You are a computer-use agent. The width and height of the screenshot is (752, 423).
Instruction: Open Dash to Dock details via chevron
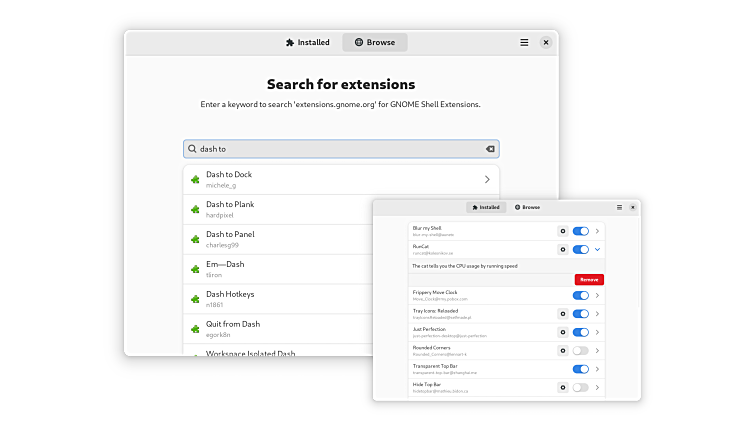[x=487, y=179]
